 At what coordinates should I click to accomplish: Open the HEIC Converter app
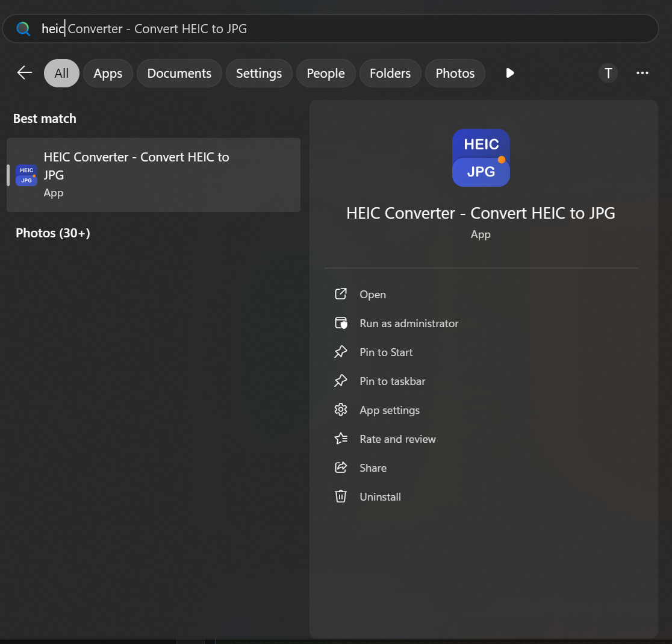[x=372, y=295]
